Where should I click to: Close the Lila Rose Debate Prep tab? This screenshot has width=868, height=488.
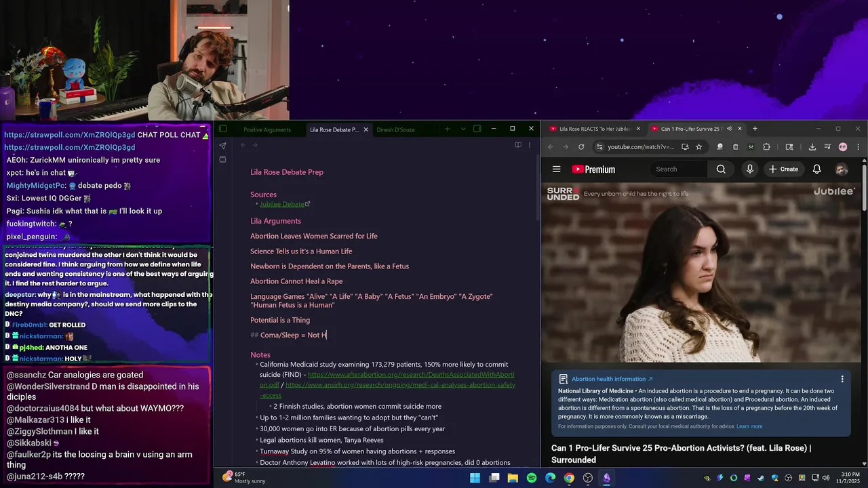pyautogui.click(x=366, y=129)
